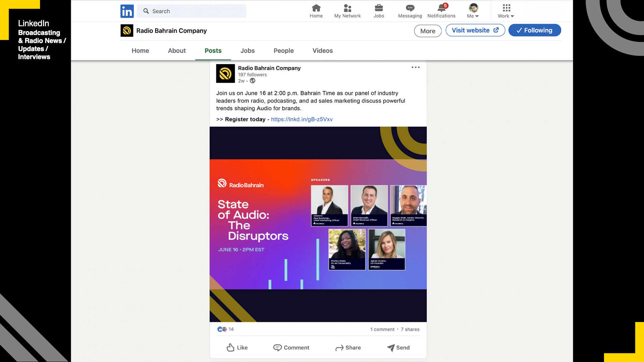Open the 1 comment link
Screen dimensions: 644x362
point(382,329)
